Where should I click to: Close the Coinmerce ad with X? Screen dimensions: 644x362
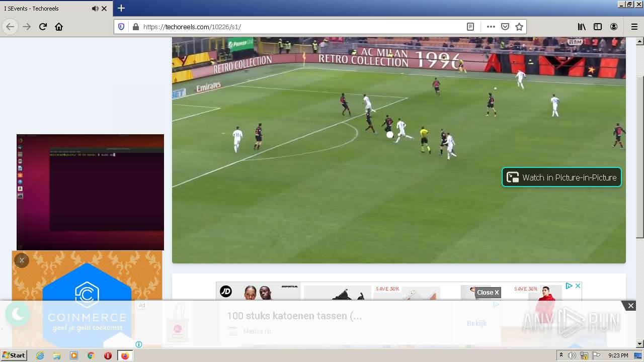coord(22,260)
